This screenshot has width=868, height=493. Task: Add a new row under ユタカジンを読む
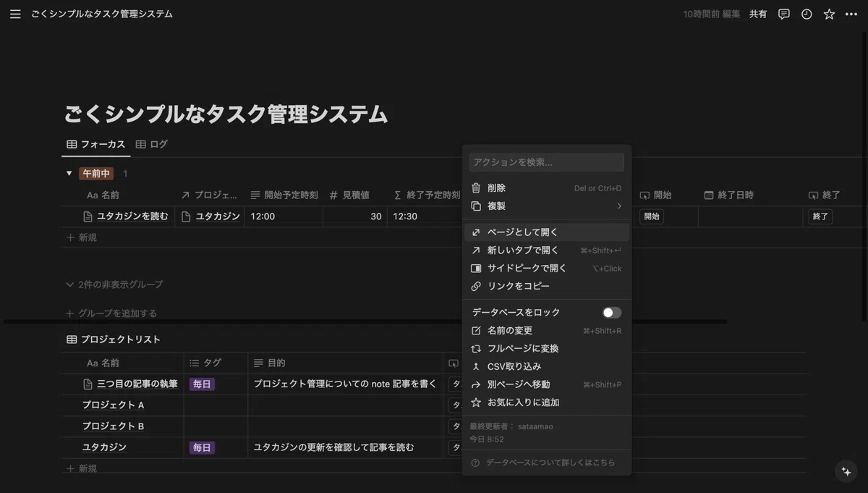coord(82,237)
